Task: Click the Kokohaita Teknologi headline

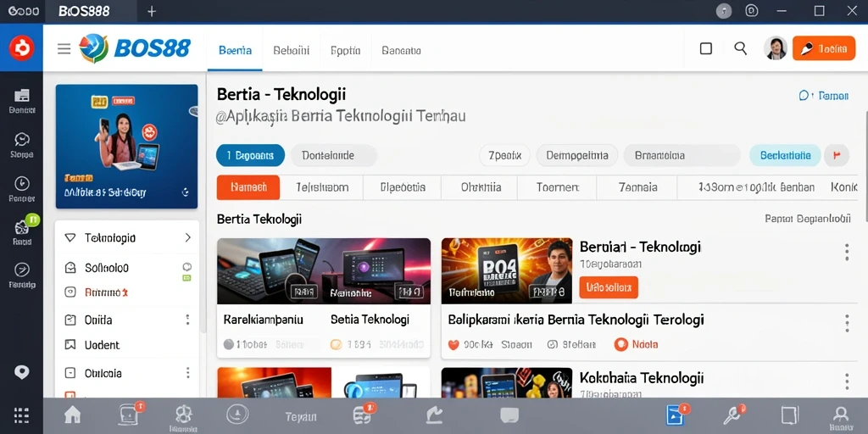Action: (x=642, y=378)
